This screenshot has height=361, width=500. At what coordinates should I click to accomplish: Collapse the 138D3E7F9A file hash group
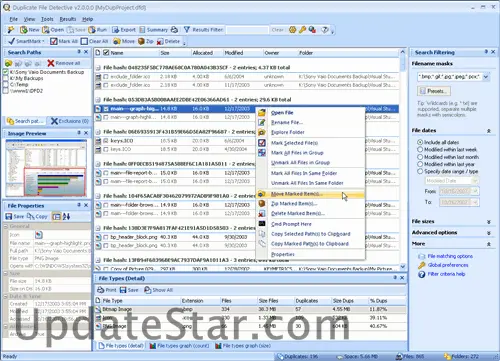[98, 228]
